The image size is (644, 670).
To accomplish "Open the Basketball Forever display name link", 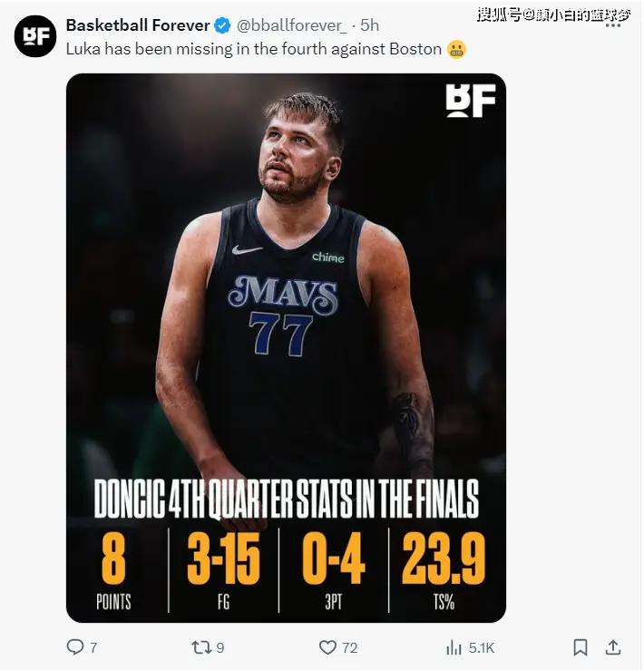I will tap(138, 25).
